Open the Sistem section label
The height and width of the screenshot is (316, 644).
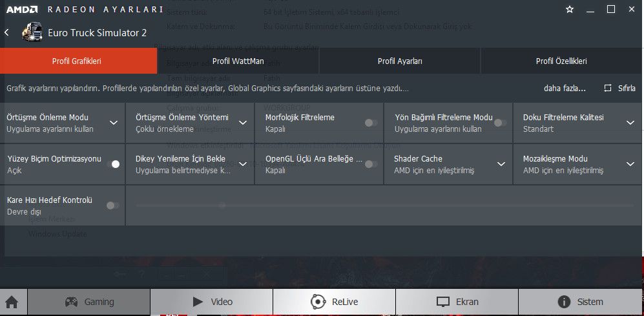coord(590,302)
